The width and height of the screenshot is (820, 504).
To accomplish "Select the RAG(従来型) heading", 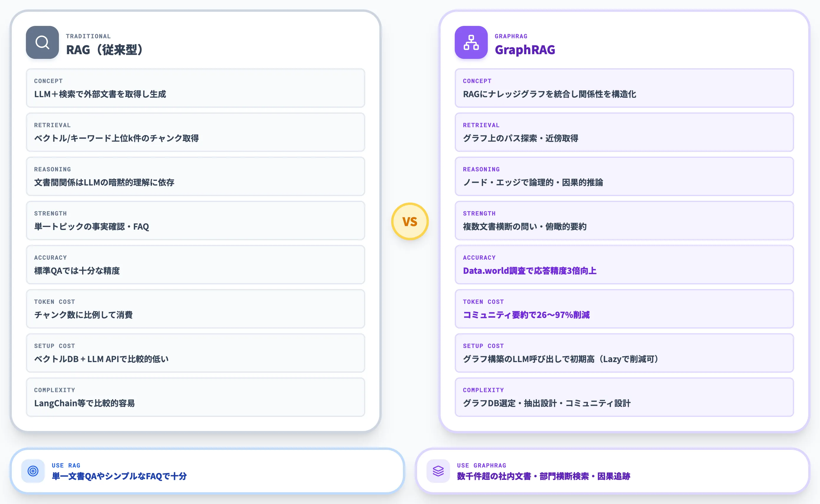I will (x=104, y=50).
